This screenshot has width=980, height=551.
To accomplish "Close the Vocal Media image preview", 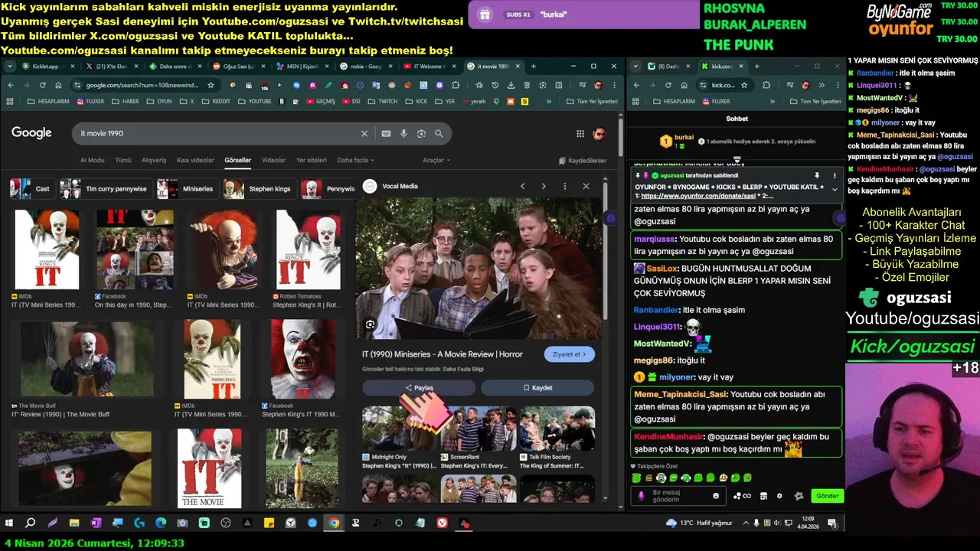I will pyautogui.click(x=586, y=186).
